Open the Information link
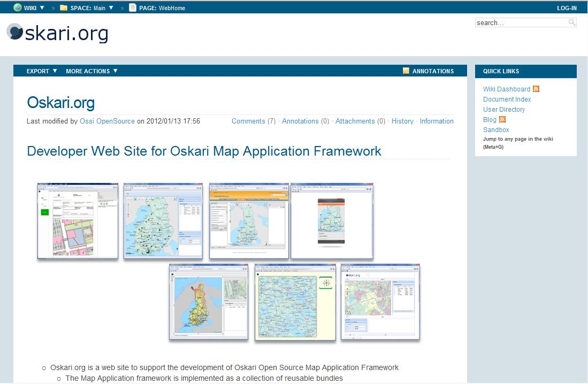The image size is (588, 384). tap(437, 121)
